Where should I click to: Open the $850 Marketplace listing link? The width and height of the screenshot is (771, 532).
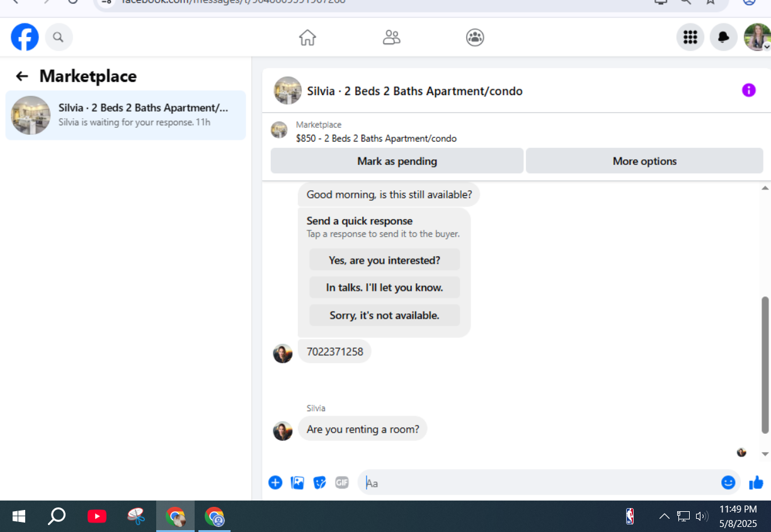(376, 139)
